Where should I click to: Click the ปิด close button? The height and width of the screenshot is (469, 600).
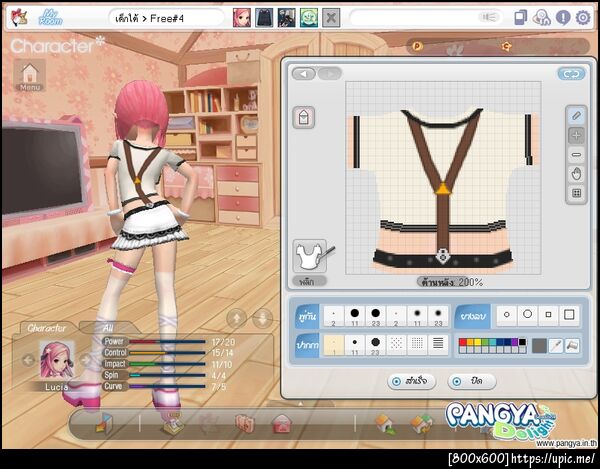[471, 381]
